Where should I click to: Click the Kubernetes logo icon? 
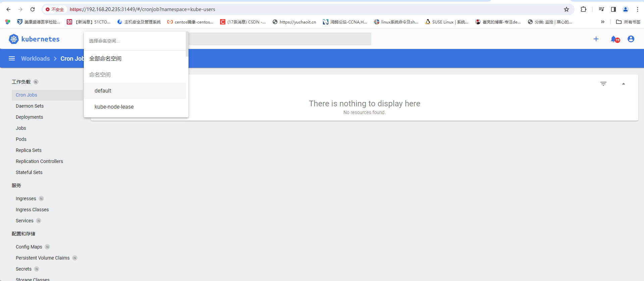tap(14, 39)
